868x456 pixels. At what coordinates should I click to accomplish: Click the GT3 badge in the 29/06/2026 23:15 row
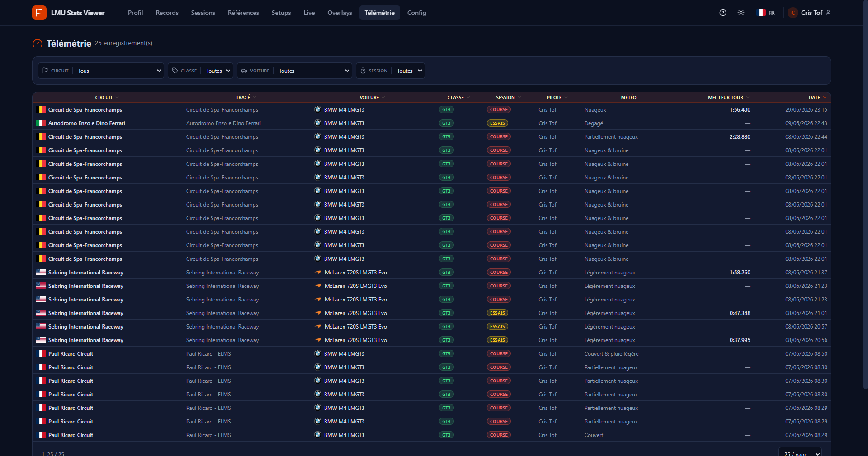(446, 109)
